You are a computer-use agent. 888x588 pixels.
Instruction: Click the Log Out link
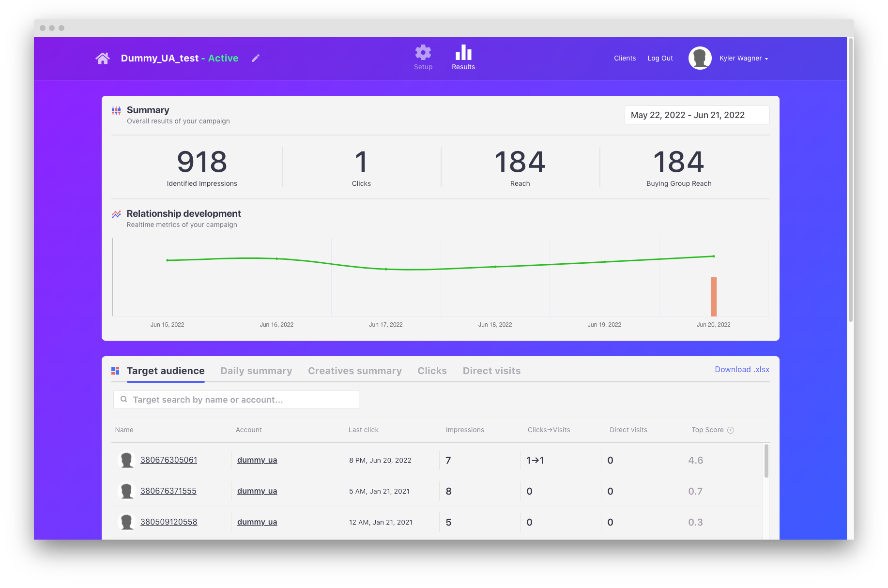tap(660, 59)
